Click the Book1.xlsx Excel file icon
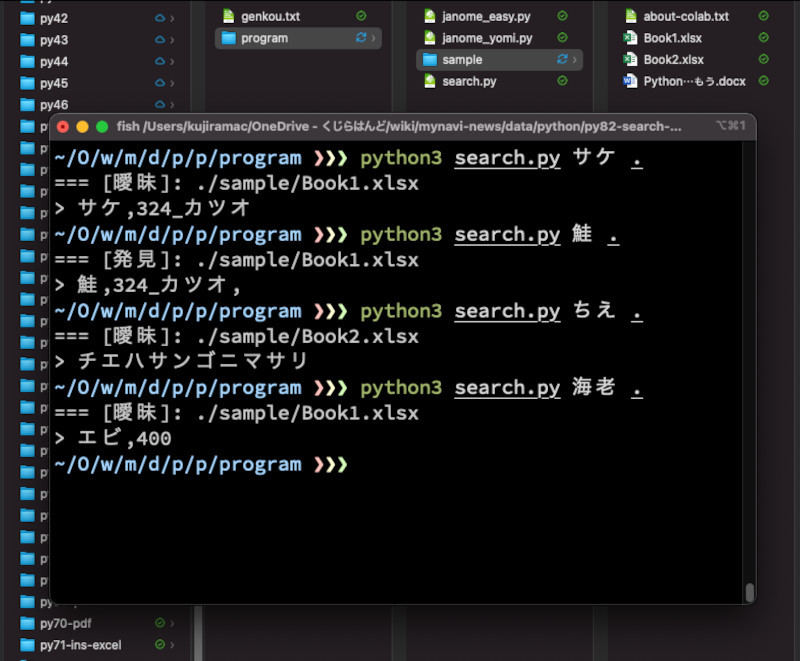 [x=631, y=38]
